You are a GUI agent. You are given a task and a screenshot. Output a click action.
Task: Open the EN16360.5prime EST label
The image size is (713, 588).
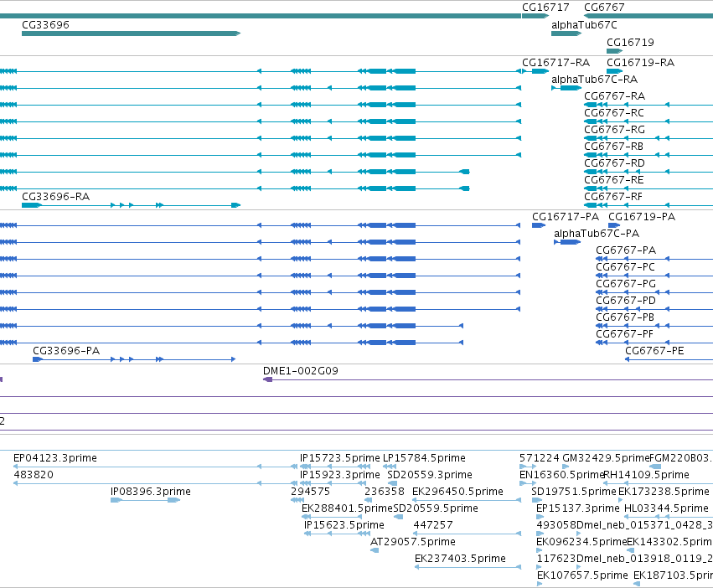click(x=561, y=475)
